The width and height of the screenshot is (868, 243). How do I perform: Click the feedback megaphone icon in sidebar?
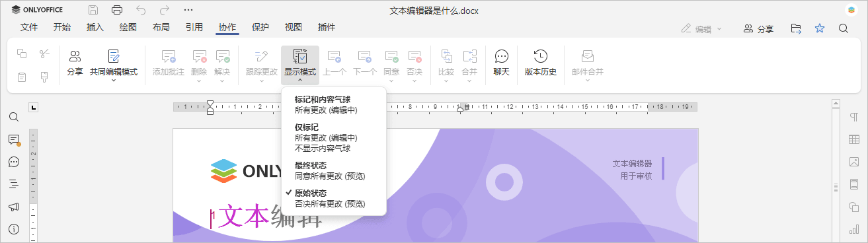click(x=14, y=207)
